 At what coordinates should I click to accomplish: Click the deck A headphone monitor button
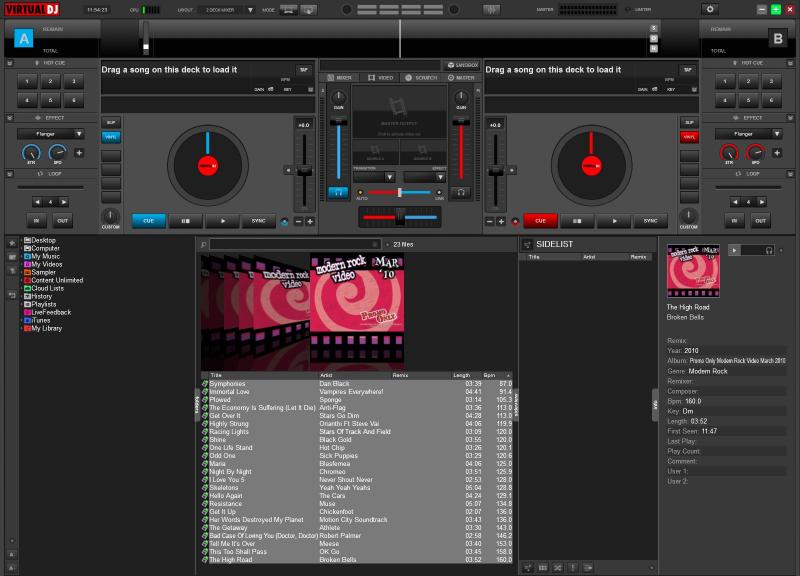[x=338, y=192]
